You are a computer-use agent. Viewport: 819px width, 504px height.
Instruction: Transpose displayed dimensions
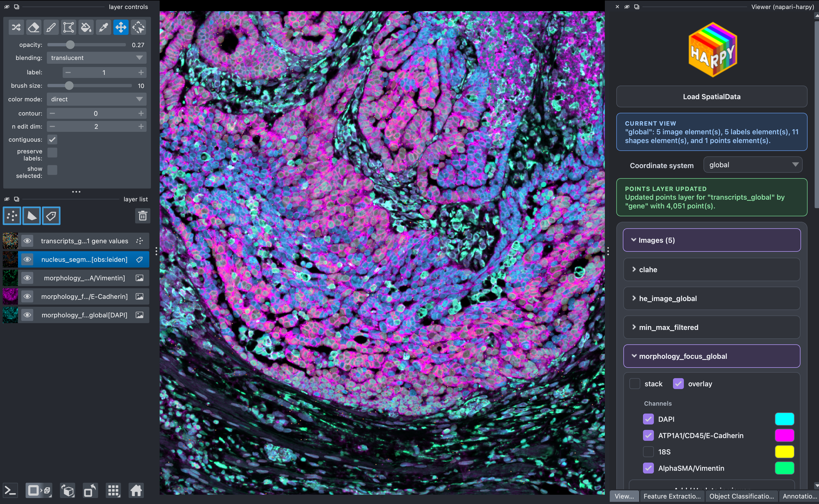click(x=90, y=491)
